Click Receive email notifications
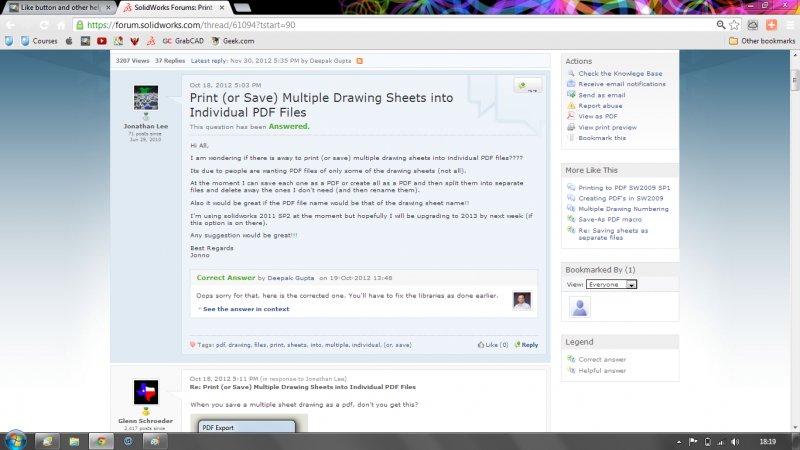Image resolution: width=800 pixels, height=450 pixels. (622, 84)
